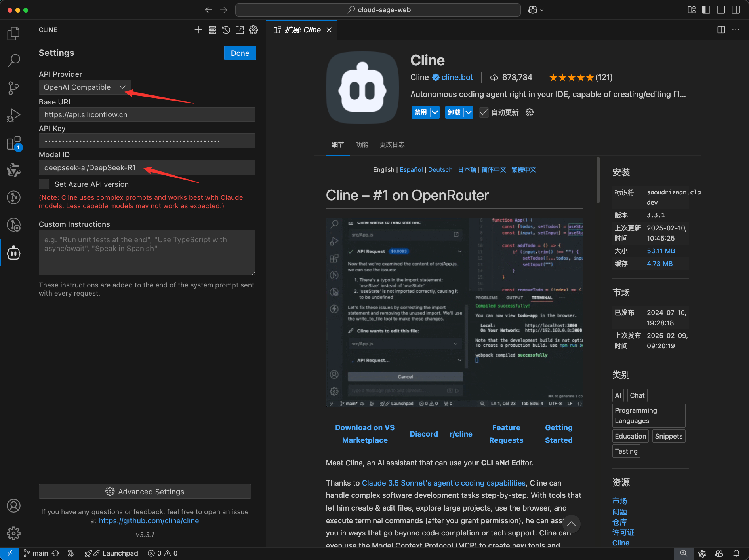The height and width of the screenshot is (560, 749).
Task: Click Advanced Settings button
Action: click(145, 492)
